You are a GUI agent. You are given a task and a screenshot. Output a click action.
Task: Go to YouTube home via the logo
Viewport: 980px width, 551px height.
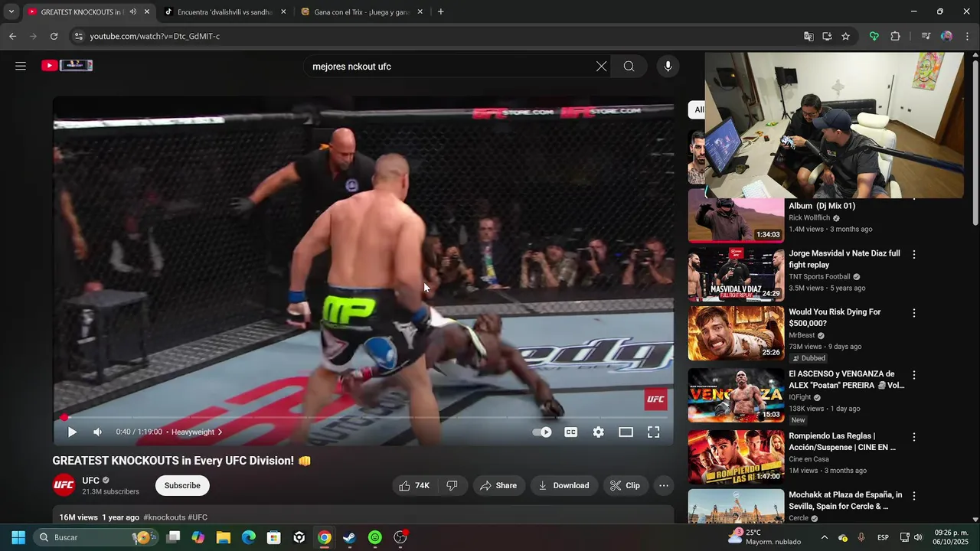(67, 66)
